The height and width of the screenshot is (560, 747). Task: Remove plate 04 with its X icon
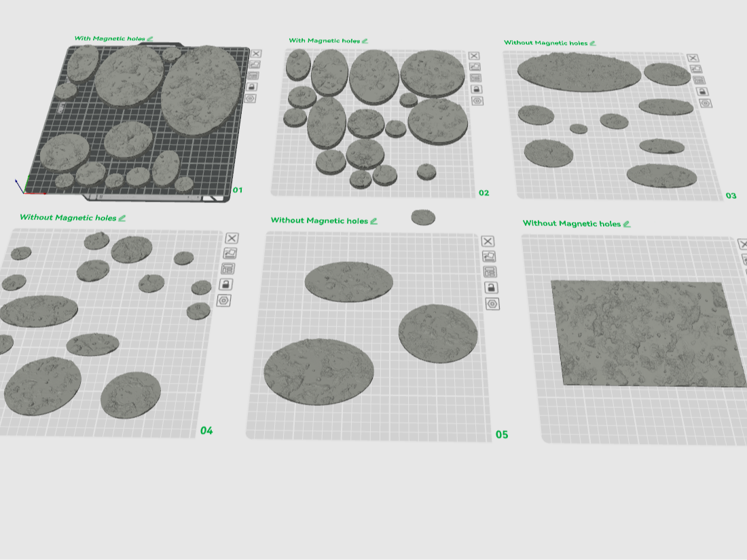pos(232,238)
